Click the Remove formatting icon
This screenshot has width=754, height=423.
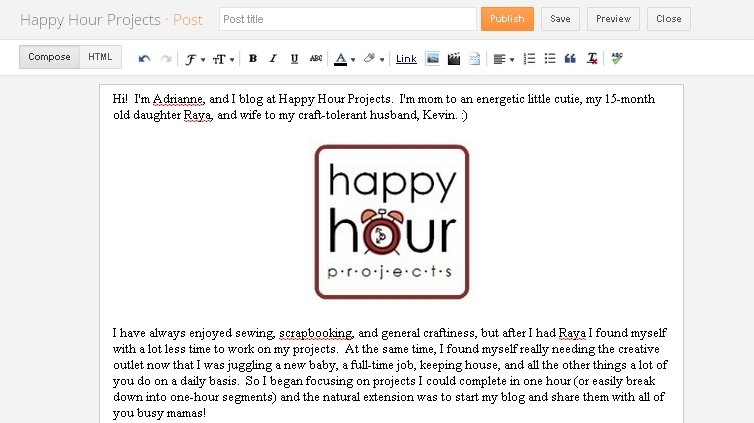click(x=592, y=59)
